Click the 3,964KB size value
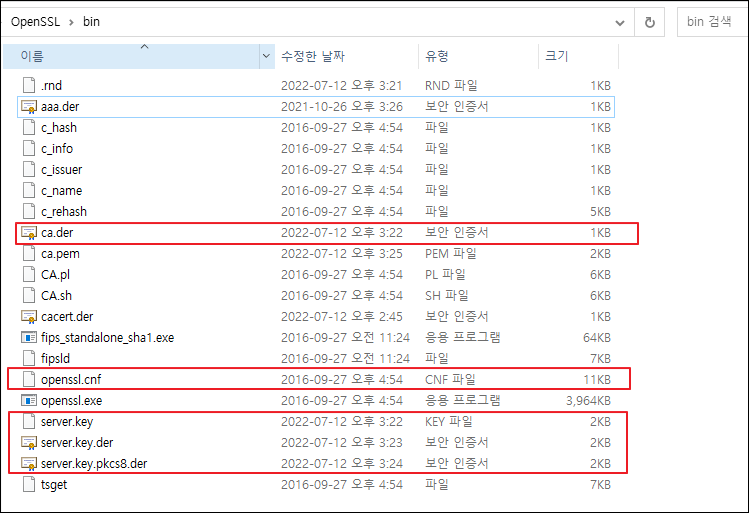 tap(588, 401)
